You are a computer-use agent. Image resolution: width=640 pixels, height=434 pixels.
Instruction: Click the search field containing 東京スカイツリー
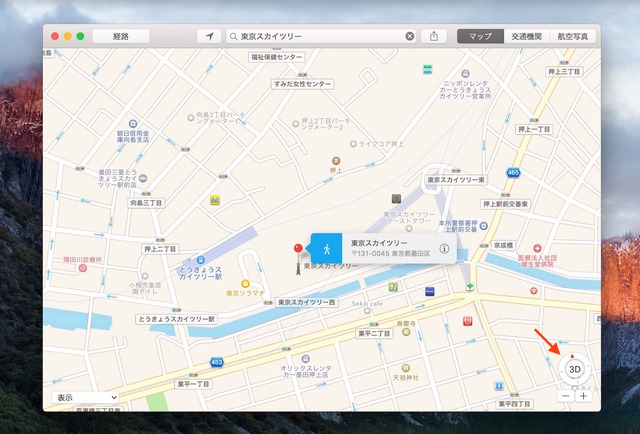[321, 36]
